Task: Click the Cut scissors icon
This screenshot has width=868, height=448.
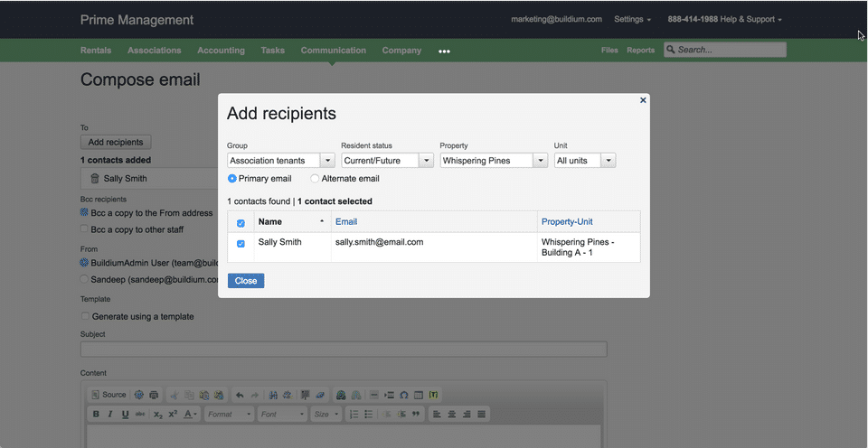Action: coord(175,395)
